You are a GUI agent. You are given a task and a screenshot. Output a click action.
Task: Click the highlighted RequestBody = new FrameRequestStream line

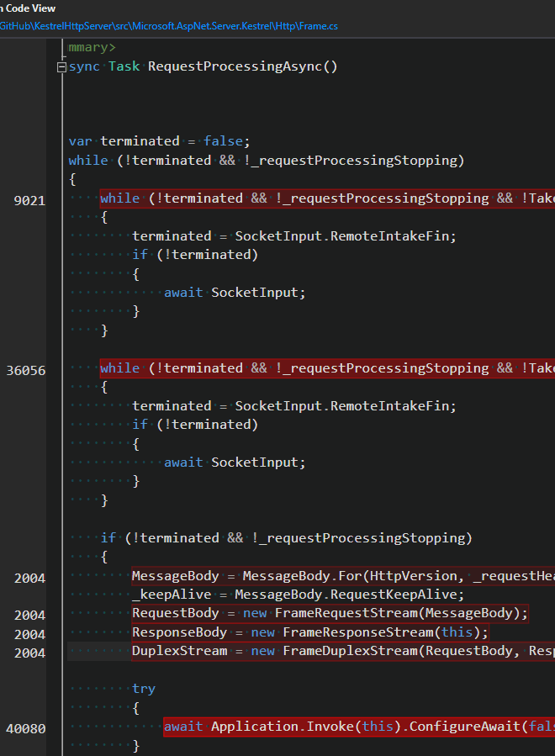pyautogui.click(x=330, y=613)
